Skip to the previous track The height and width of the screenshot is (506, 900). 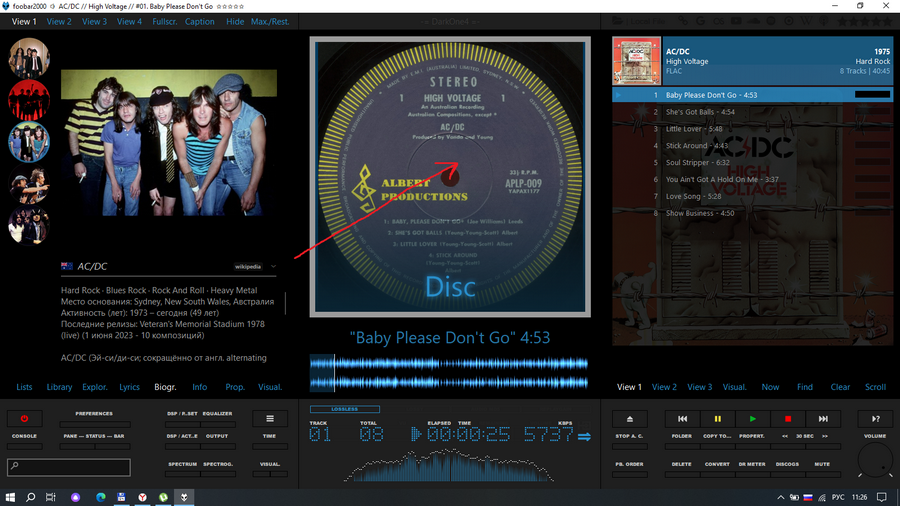coord(682,419)
